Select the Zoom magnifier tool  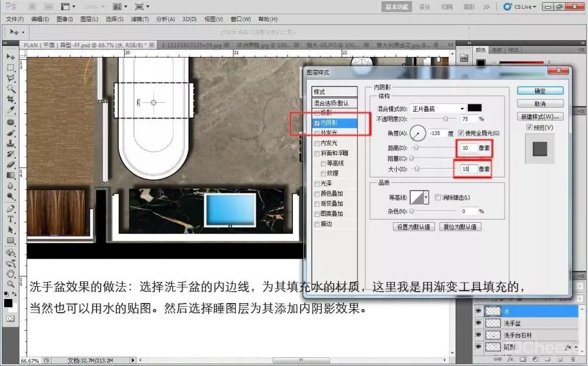coord(11,284)
